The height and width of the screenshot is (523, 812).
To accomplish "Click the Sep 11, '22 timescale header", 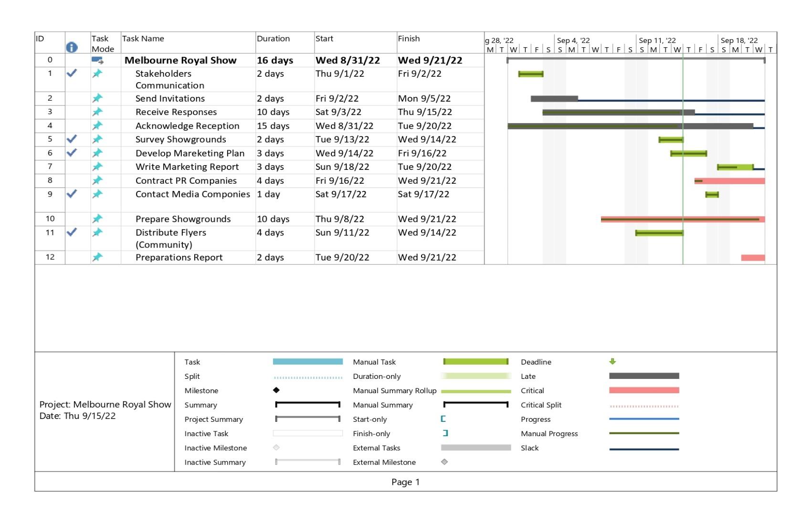I will tap(657, 41).
